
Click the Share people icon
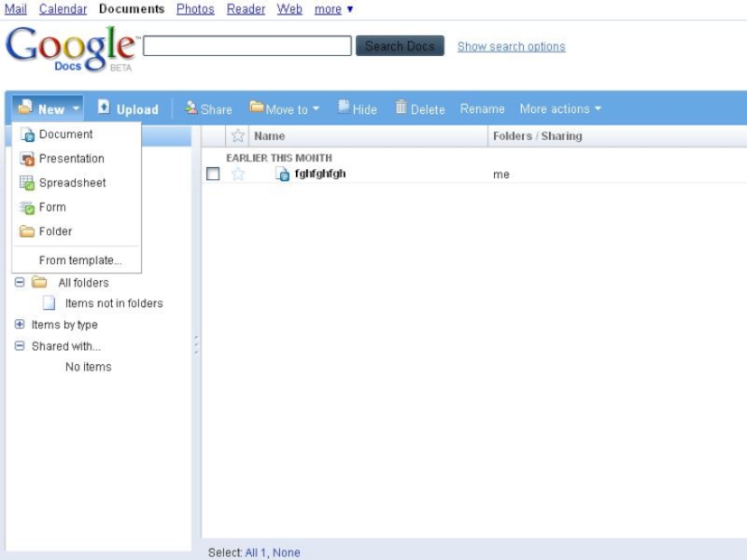[x=191, y=107]
